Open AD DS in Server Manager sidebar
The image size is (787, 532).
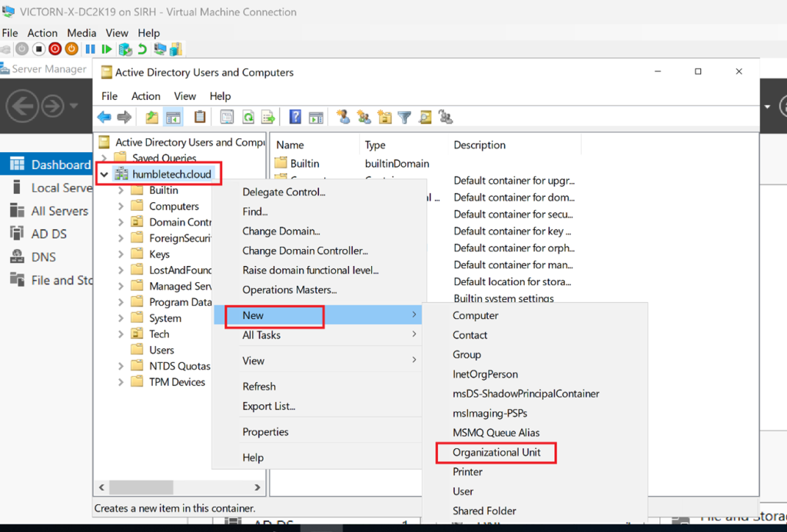click(48, 234)
